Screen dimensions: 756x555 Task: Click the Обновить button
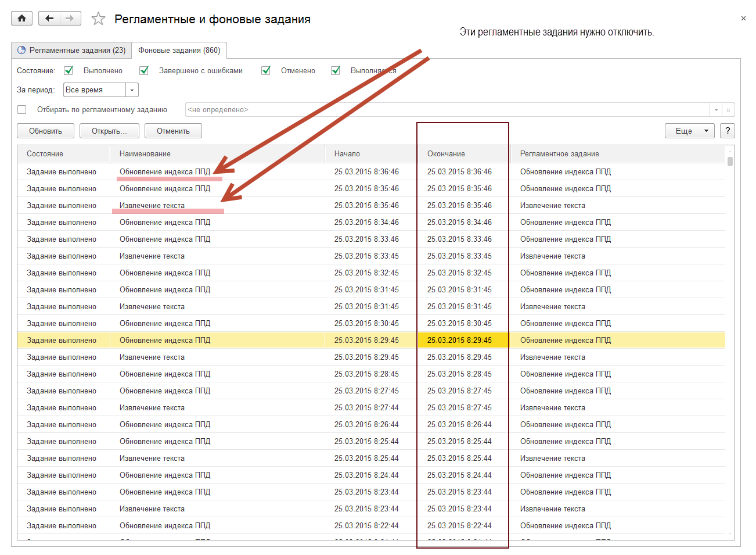tap(45, 131)
